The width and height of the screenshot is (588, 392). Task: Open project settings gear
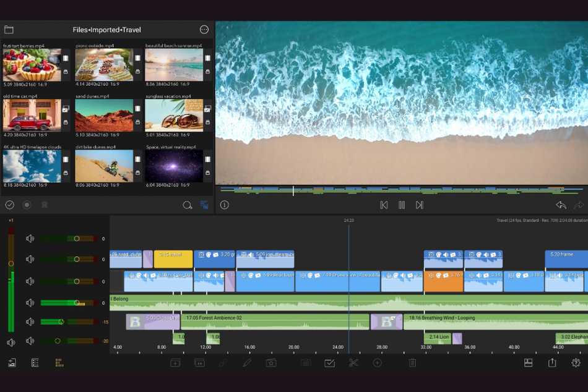tap(576, 363)
